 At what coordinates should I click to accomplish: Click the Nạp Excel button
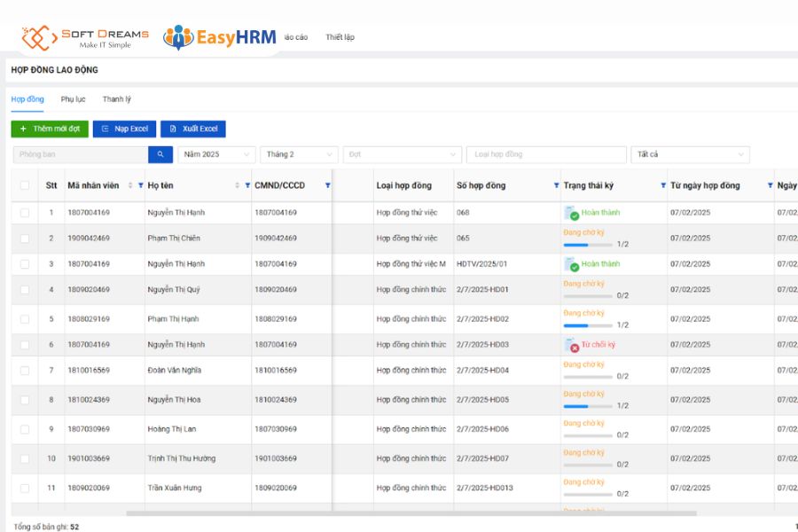[x=125, y=129]
